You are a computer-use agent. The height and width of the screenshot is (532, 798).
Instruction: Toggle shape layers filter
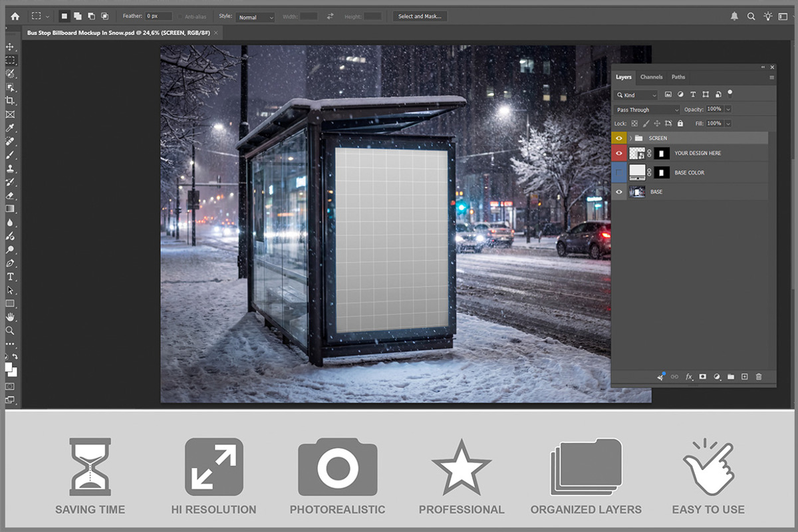click(x=706, y=95)
